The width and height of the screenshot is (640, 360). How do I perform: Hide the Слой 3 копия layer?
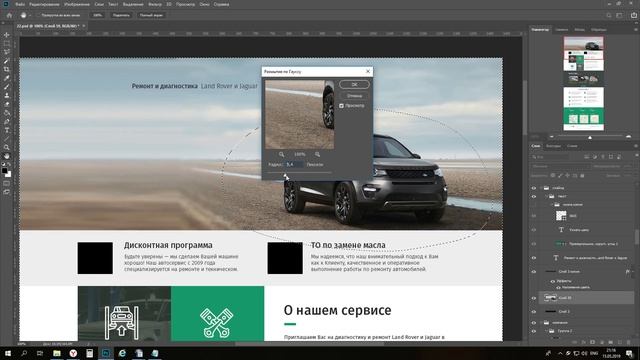[533, 271]
